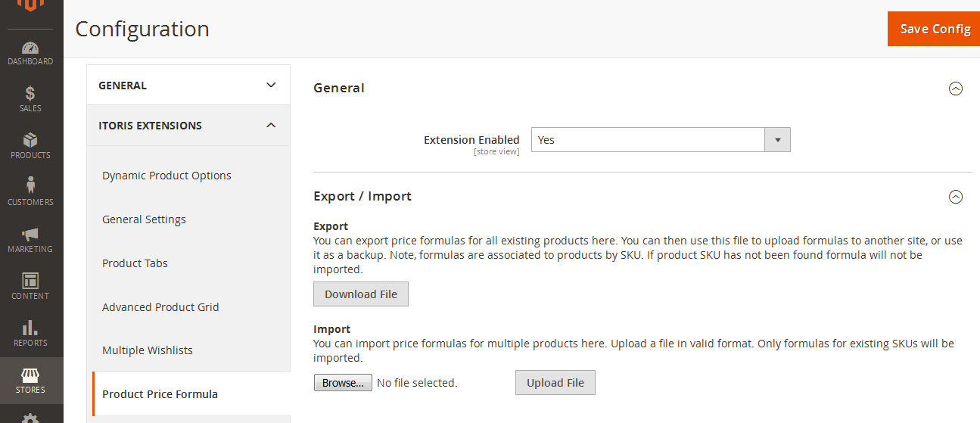Open the Extension Enabled dropdown
This screenshot has height=423, width=980.
coord(660,140)
